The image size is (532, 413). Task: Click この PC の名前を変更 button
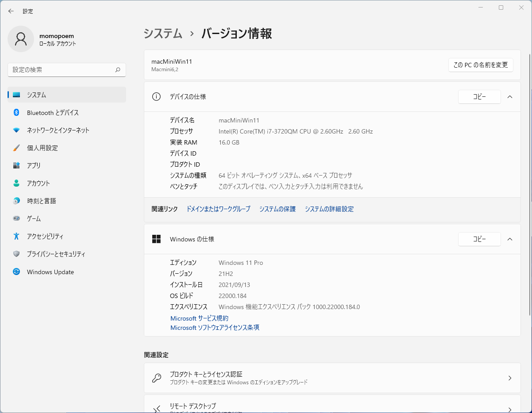pos(480,65)
